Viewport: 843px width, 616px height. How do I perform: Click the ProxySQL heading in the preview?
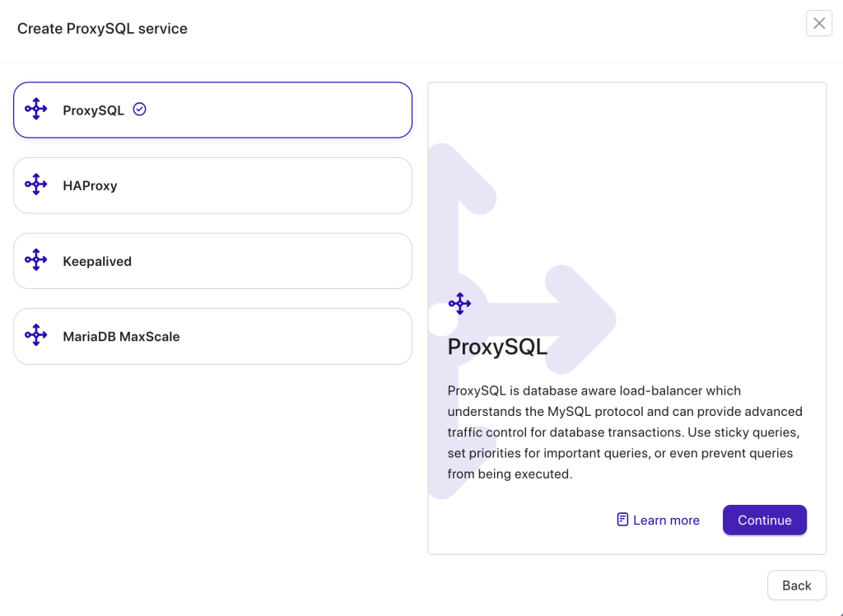[x=497, y=347]
